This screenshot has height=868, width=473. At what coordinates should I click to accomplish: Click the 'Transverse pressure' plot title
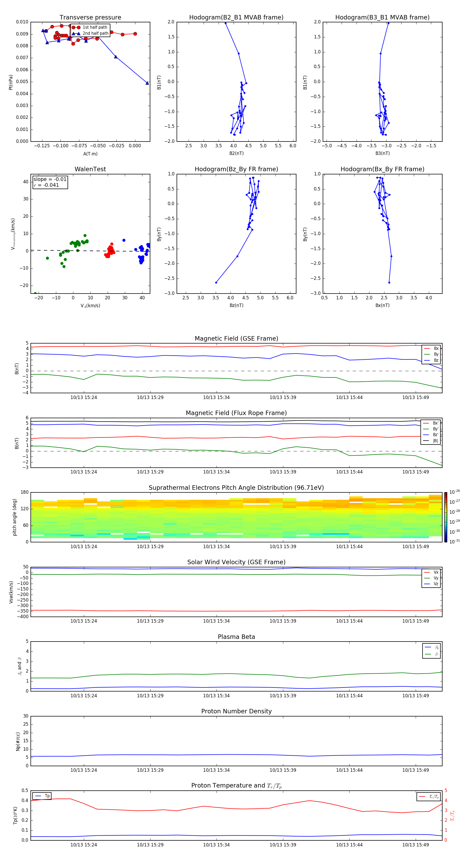click(x=90, y=18)
